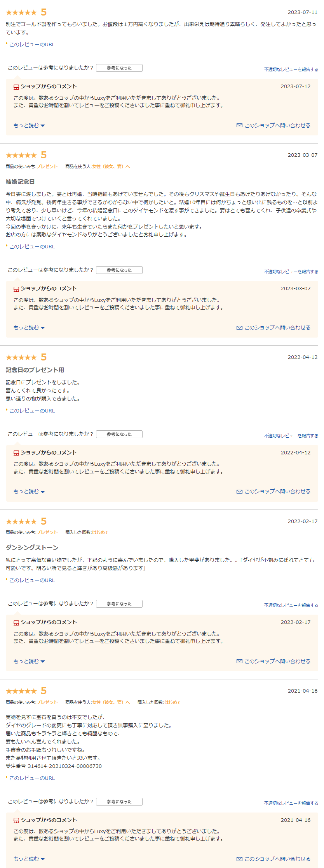Click envelope icon in 2023-03-07 shop comment
This screenshot has height=868, width=324.
(x=239, y=327)
